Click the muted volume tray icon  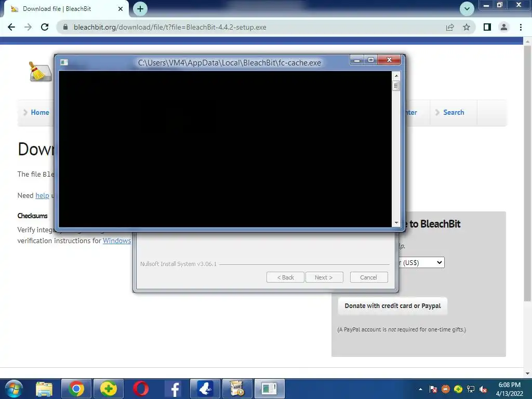pyautogui.click(x=483, y=389)
